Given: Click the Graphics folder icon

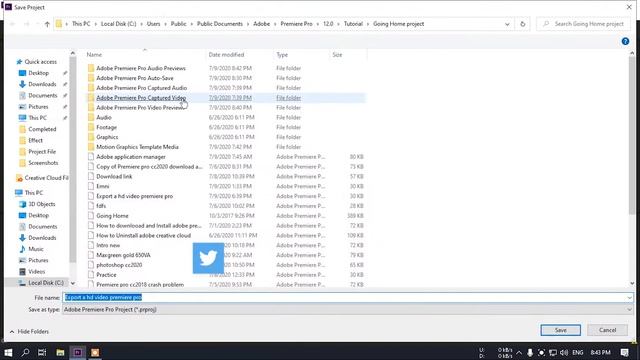Looking at the screenshot, I should tap(91, 137).
